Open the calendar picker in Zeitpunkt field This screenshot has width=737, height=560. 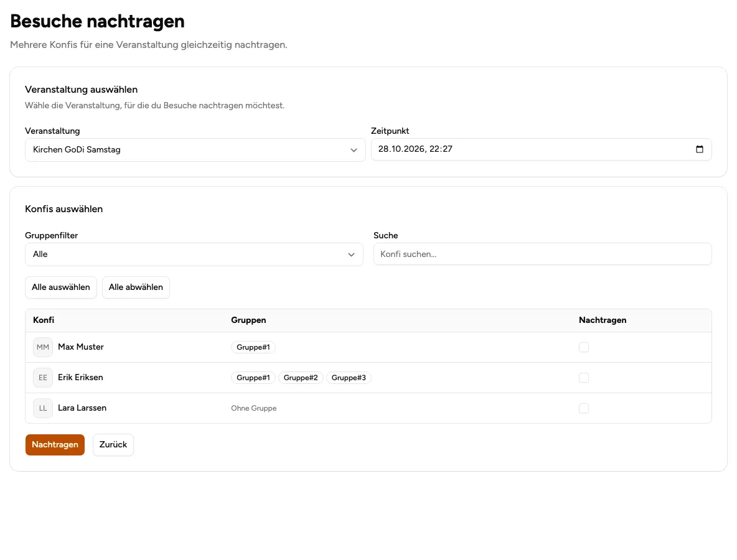(x=700, y=149)
